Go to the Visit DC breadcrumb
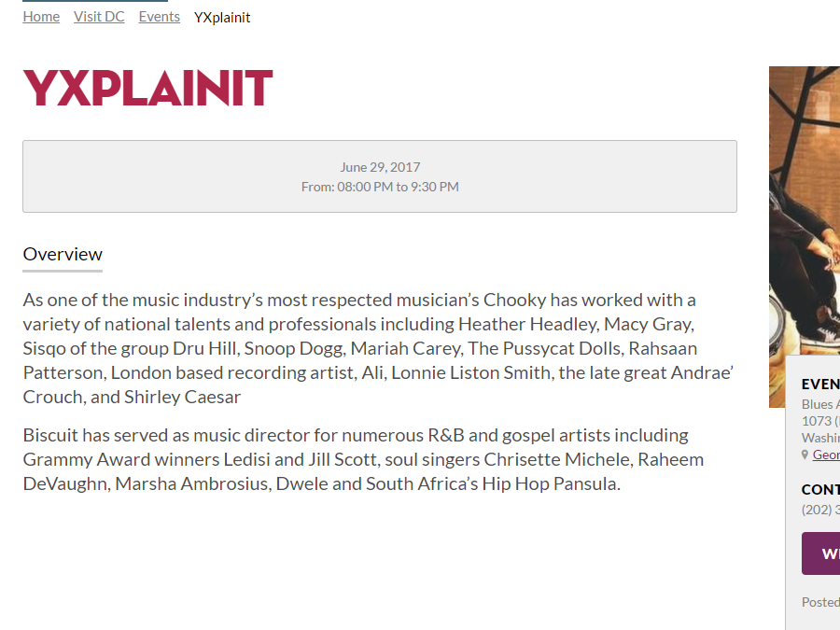 99,17
